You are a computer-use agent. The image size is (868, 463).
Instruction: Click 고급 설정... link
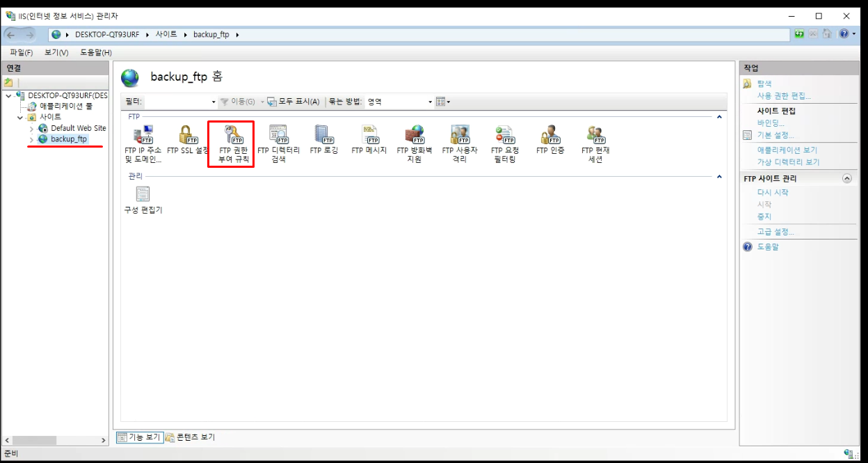pos(775,232)
